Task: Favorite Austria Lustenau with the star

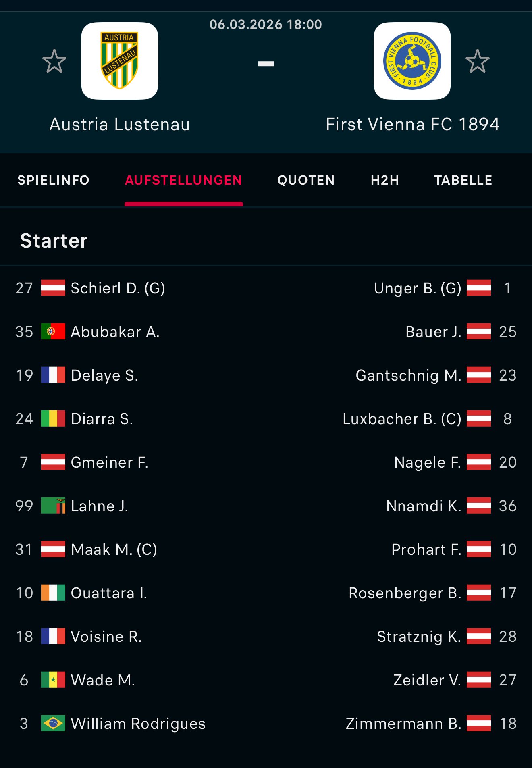Action: coord(54,61)
